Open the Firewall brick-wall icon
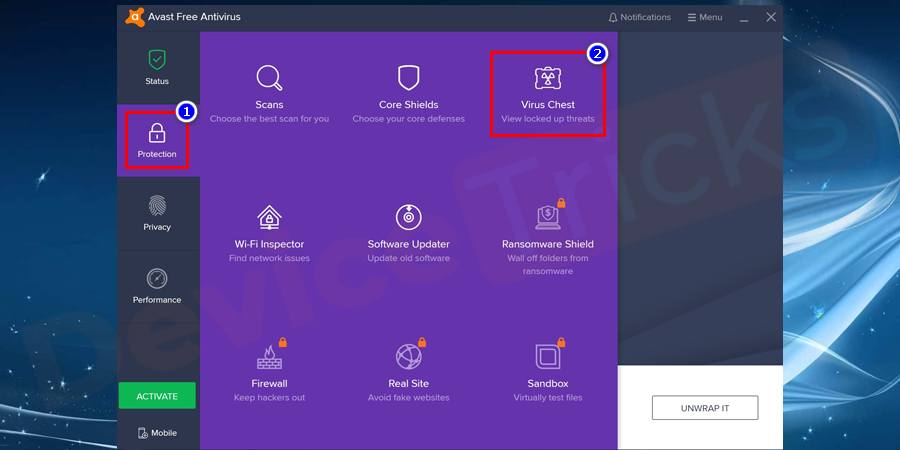Image resolution: width=900 pixels, height=450 pixels. [269, 356]
